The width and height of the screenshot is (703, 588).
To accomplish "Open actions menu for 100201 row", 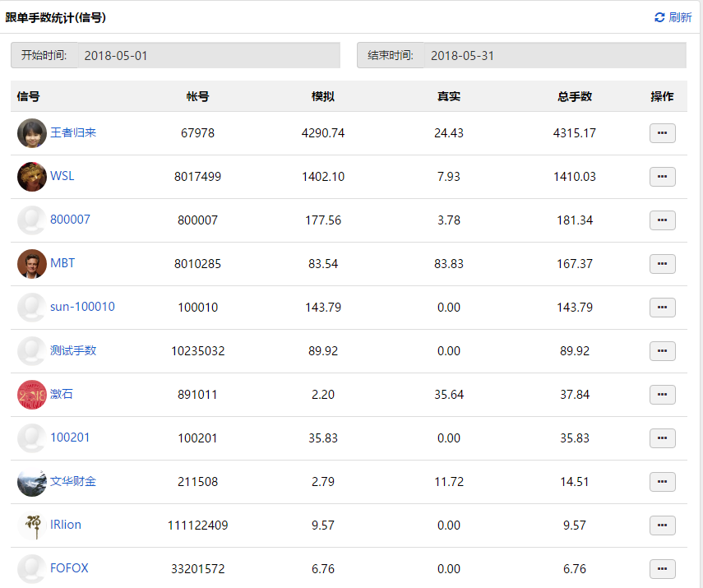I will click(x=662, y=438).
